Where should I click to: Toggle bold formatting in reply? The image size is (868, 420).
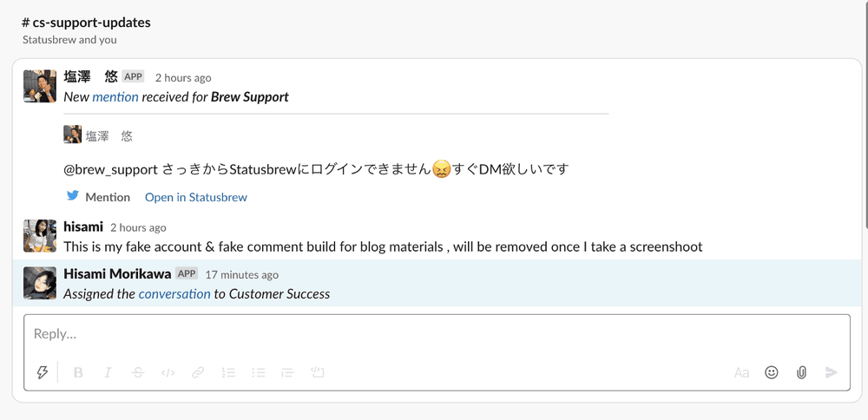[78, 372]
